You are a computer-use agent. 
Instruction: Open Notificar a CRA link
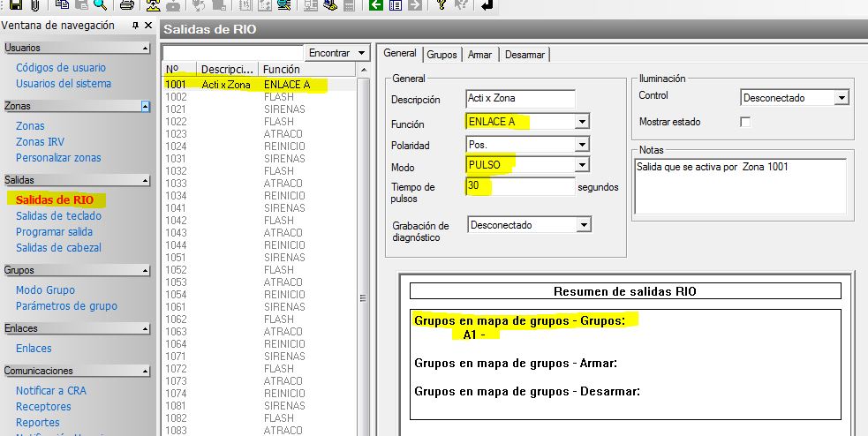coord(51,391)
